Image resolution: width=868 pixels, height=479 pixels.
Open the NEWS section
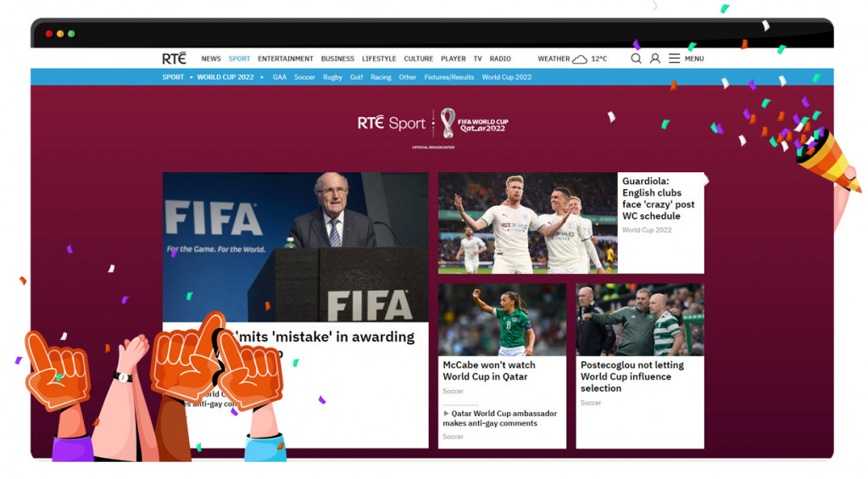coord(211,58)
